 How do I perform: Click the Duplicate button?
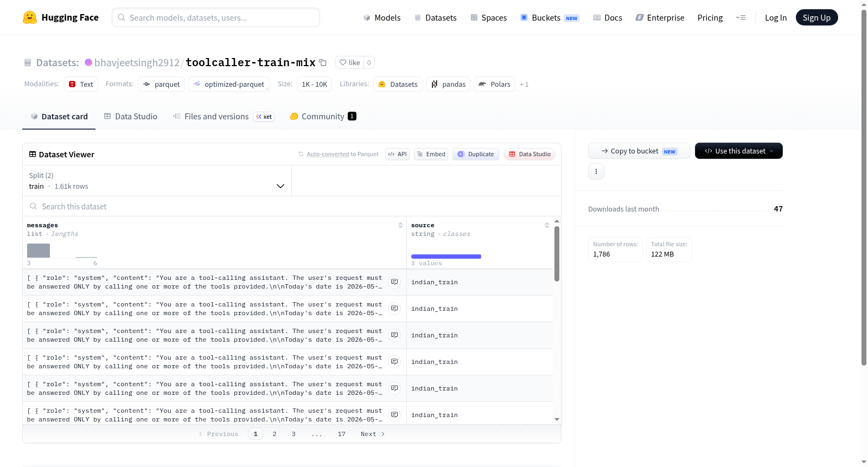click(x=476, y=154)
